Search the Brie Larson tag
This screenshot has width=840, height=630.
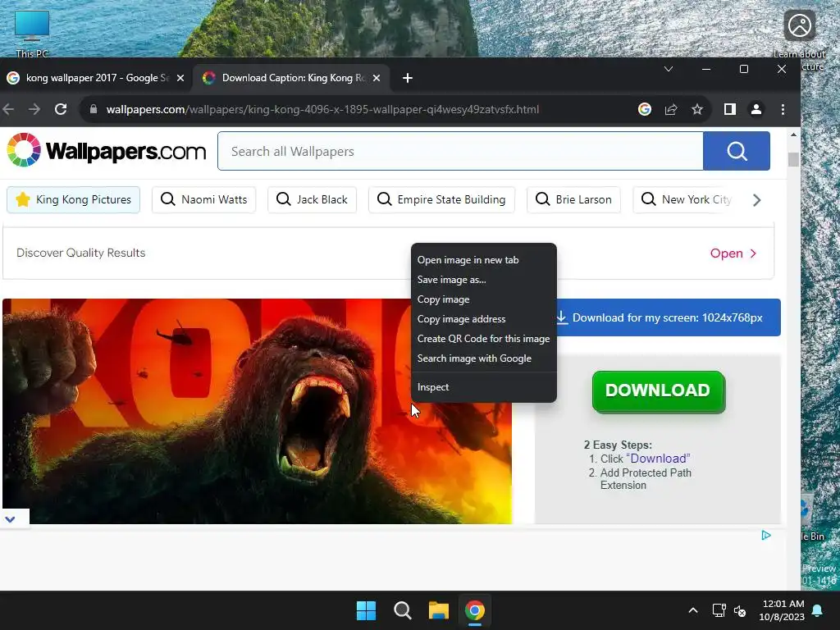point(573,200)
